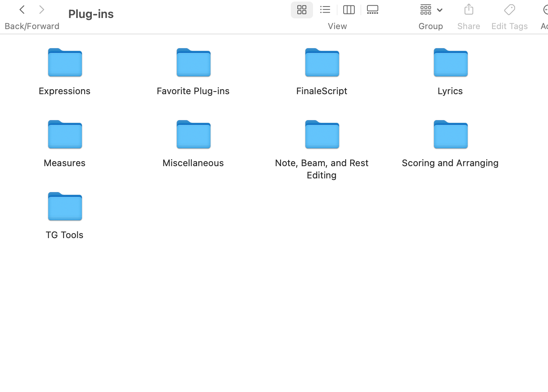This screenshot has width=548, height=392.
Task: Go forward to next folder
Action: click(x=42, y=10)
